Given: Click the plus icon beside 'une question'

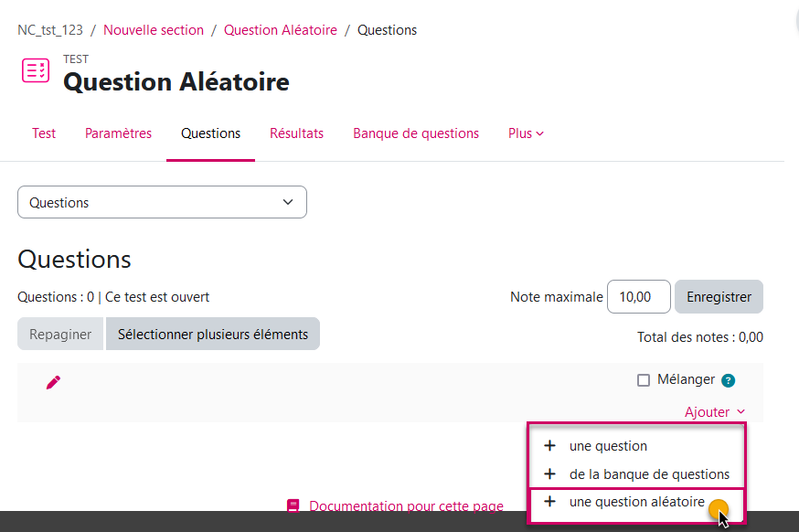Looking at the screenshot, I should tap(549, 446).
